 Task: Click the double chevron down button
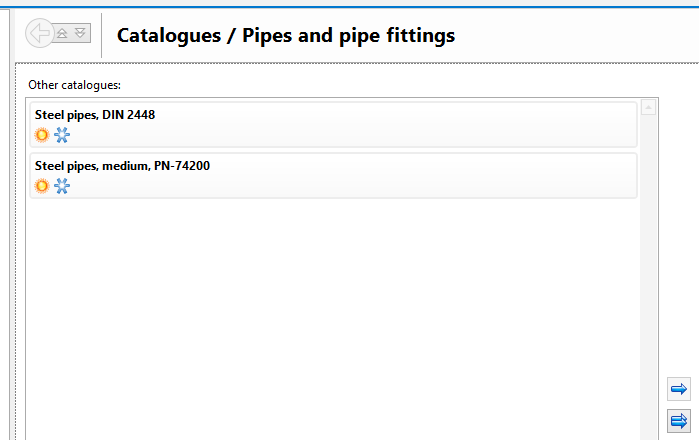[x=81, y=34]
